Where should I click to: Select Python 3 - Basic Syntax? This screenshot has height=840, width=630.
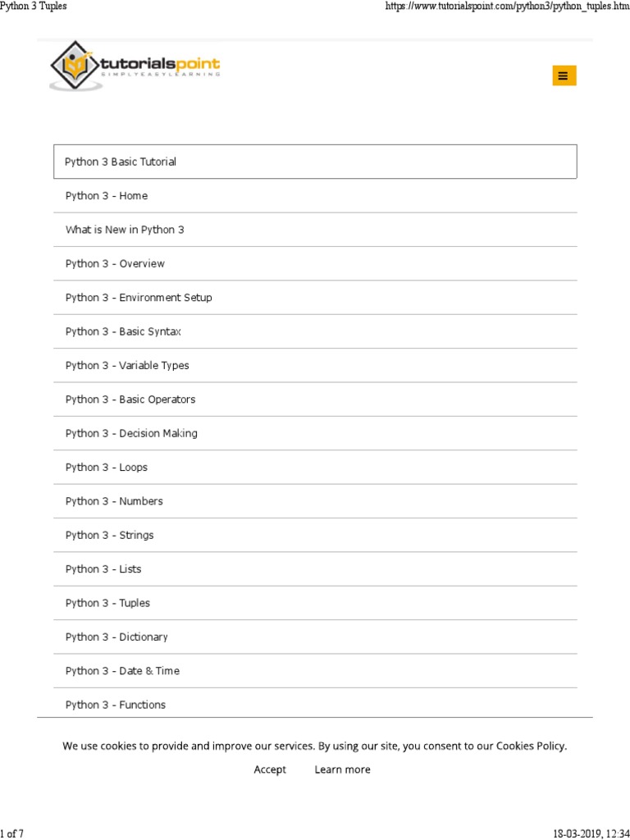pyautogui.click(x=123, y=331)
